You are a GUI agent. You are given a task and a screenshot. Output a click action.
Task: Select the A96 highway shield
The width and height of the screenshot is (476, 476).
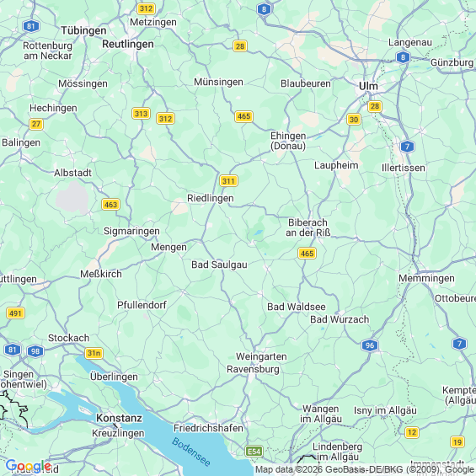tap(370, 345)
